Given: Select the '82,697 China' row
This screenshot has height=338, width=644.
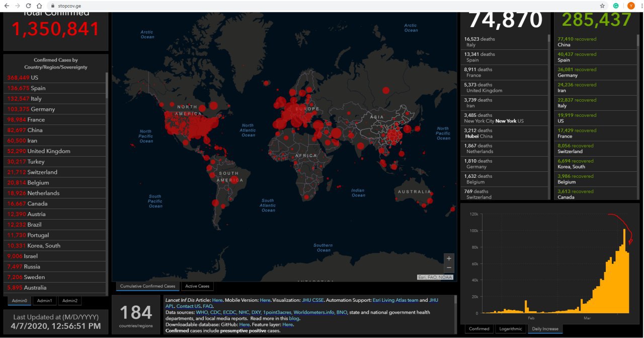Looking at the screenshot, I should click(55, 130).
